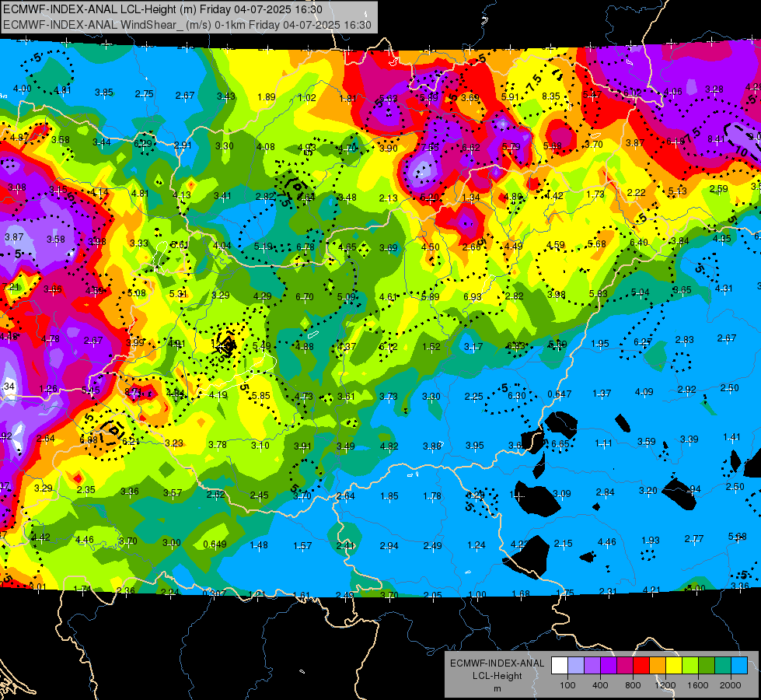
Task: Click wind shear value 1.89
Action: click(x=267, y=96)
